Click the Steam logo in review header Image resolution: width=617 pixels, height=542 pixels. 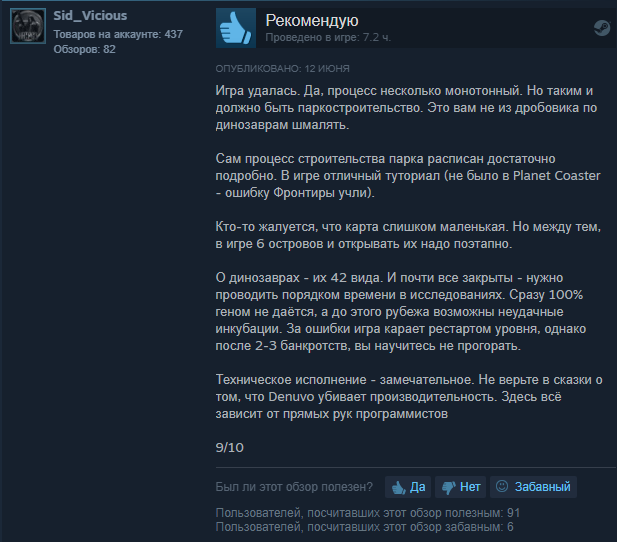coord(602,28)
